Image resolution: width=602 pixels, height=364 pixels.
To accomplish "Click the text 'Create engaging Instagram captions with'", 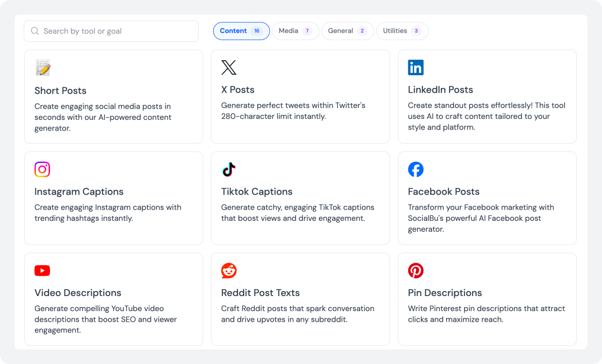I will (108, 207).
